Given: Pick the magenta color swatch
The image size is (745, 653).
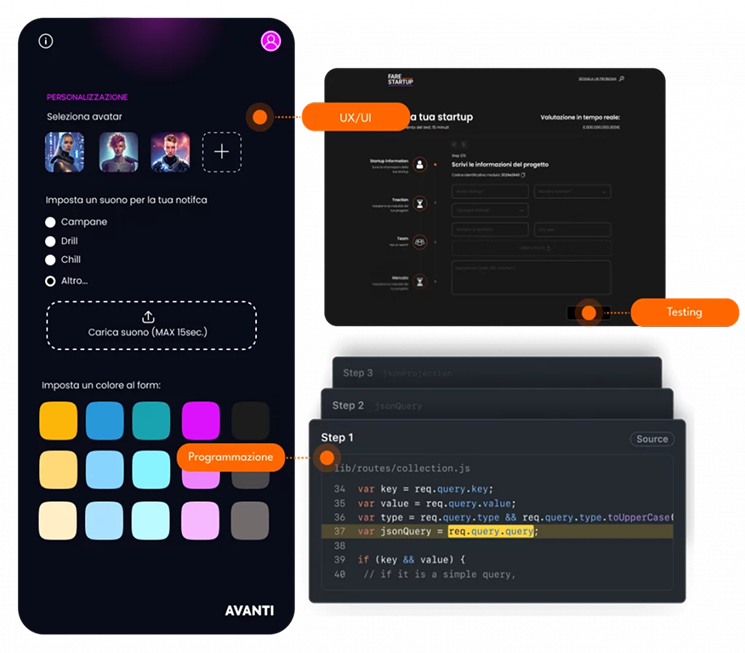Looking at the screenshot, I should click(x=200, y=420).
